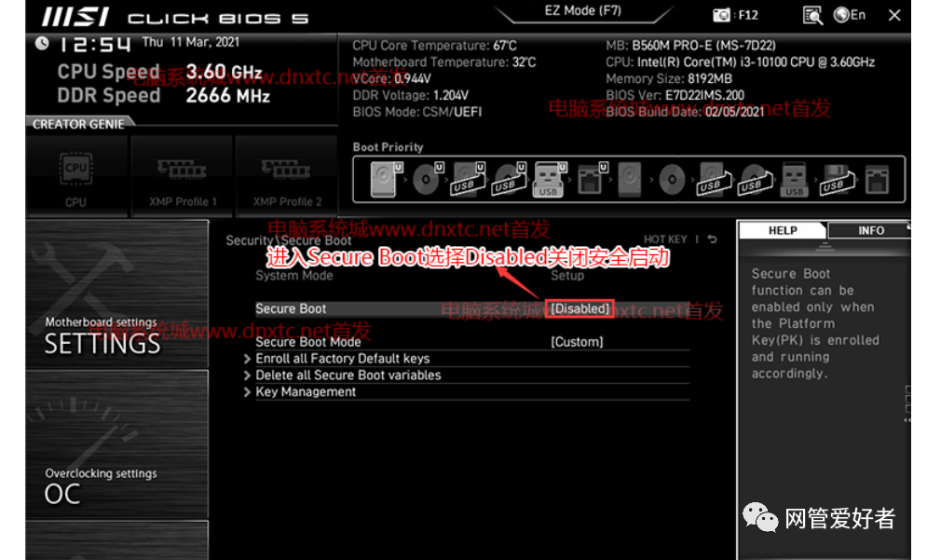Select UEFI CD/DVD boot device icon
The height and width of the screenshot is (560, 927).
[428, 179]
